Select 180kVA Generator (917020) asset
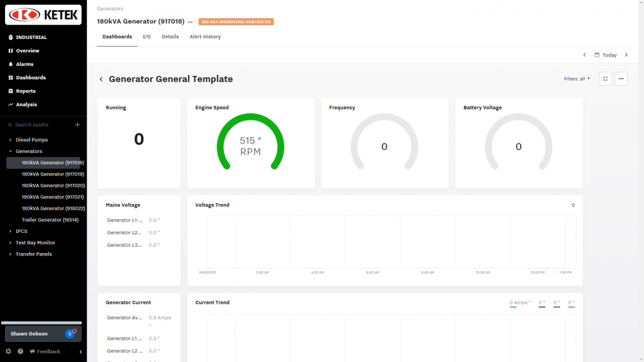The image size is (644, 362). 53,186
